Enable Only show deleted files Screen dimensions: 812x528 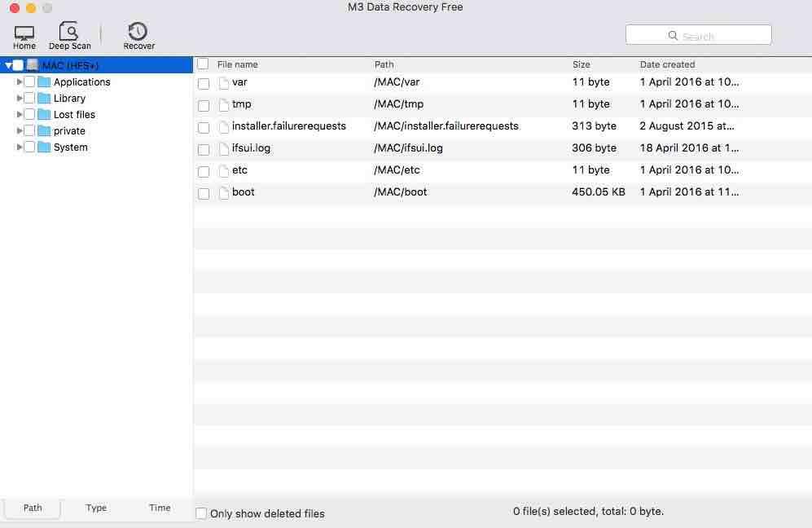(x=201, y=513)
